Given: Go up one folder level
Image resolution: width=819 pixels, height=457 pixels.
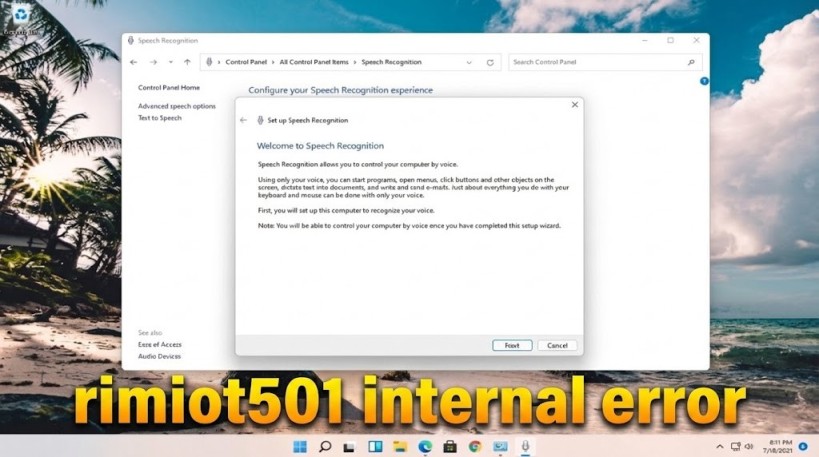Looking at the screenshot, I should click(187, 62).
